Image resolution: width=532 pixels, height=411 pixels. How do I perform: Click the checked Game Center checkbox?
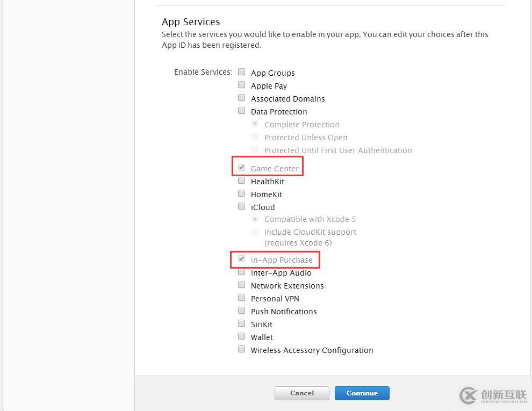tap(242, 168)
